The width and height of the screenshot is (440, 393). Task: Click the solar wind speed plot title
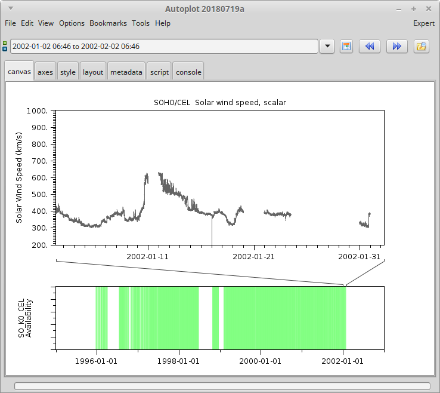click(220, 102)
